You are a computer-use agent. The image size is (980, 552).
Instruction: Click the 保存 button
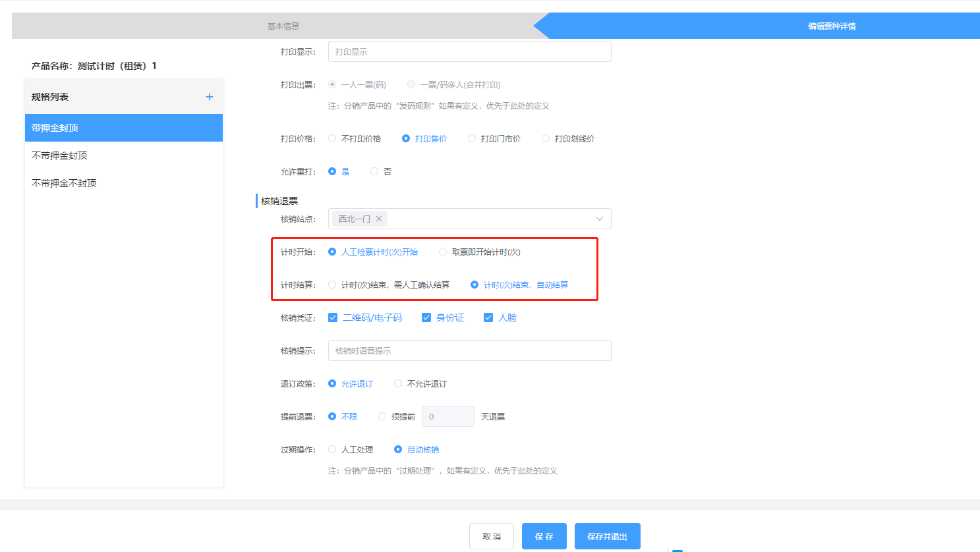[x=544, y=536]
